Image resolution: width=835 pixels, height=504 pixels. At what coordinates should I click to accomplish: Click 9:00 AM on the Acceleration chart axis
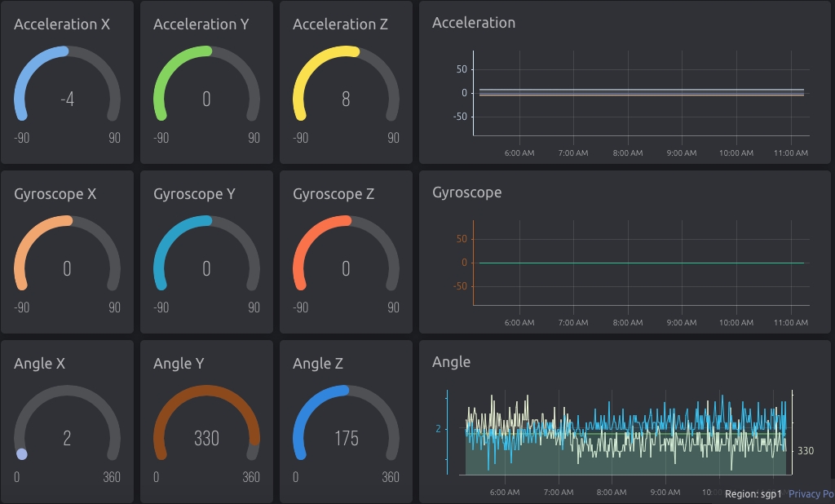click(x=681, y=153)
